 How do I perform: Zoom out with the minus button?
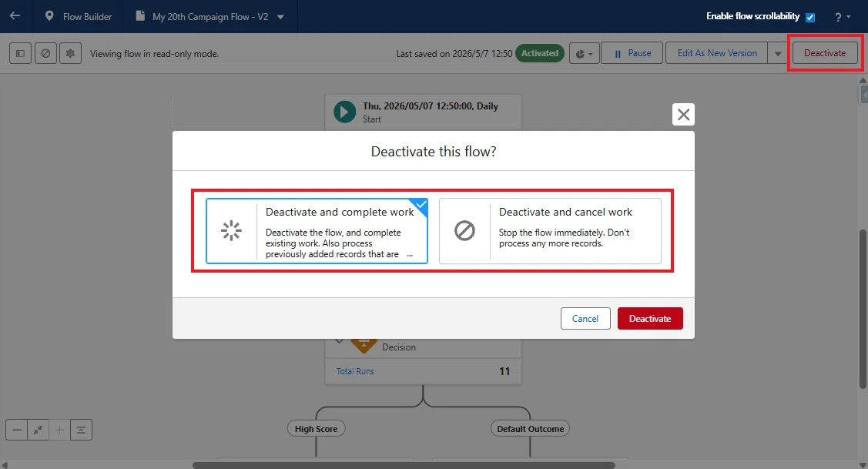(x=17, y=430)
